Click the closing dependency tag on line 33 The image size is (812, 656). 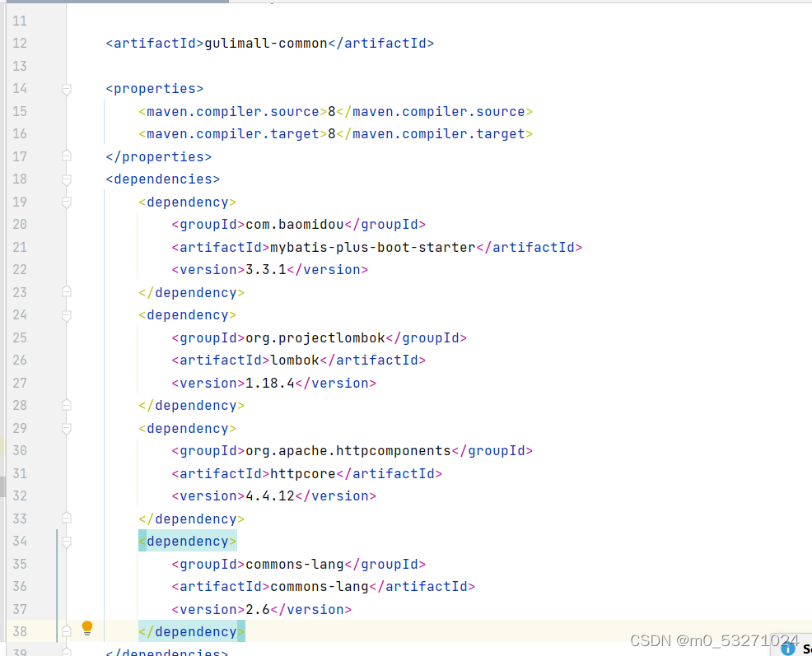click(192, 519)
